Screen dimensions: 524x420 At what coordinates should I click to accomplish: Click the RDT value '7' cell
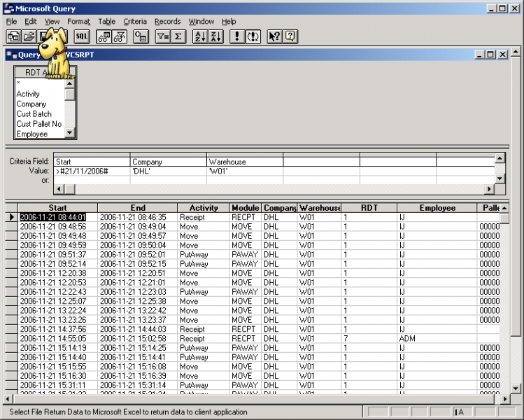[369, 338]
